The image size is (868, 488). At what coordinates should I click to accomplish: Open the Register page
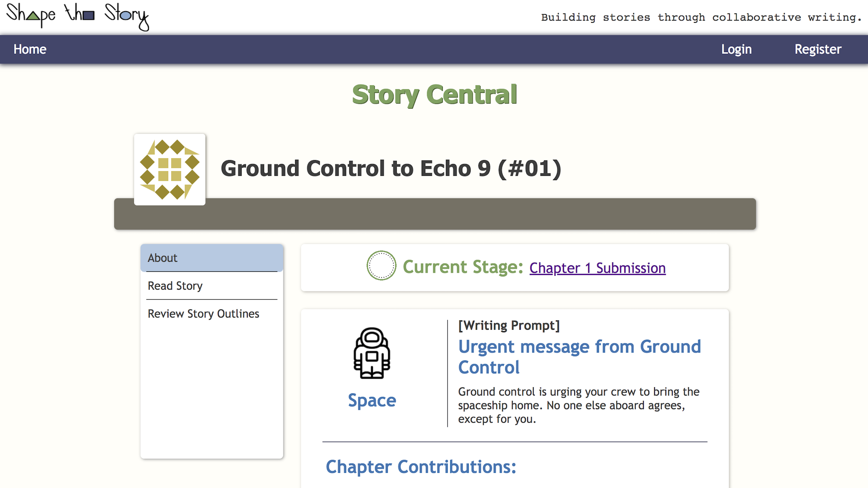[818, 49]
